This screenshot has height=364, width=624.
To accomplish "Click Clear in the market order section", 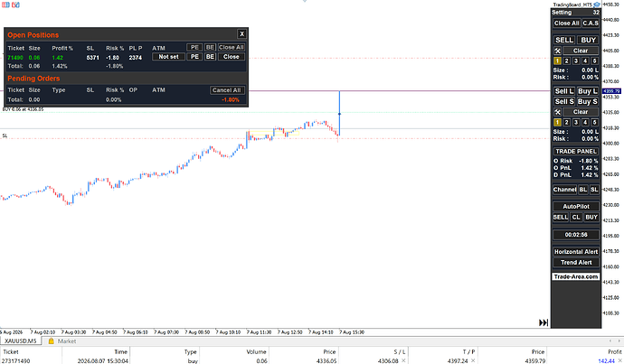I will pyautogui.click(x=581, y=51).
